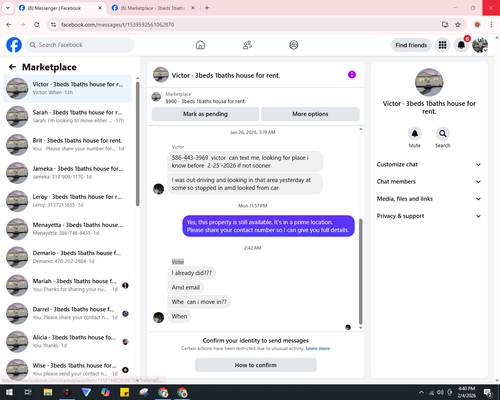Viewport: 500px width, 400px height.
Task: Click Victor's avatar beside 'When' message
Action: [158, 317]
